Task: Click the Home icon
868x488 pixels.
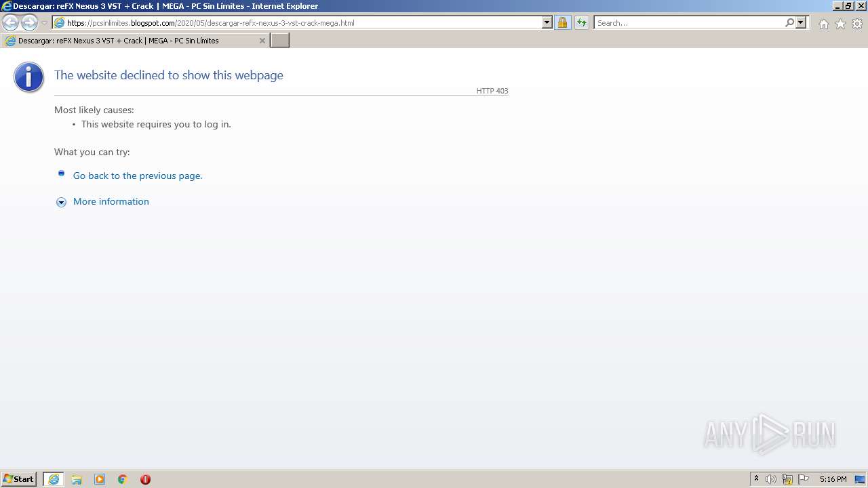Action: 823,24
